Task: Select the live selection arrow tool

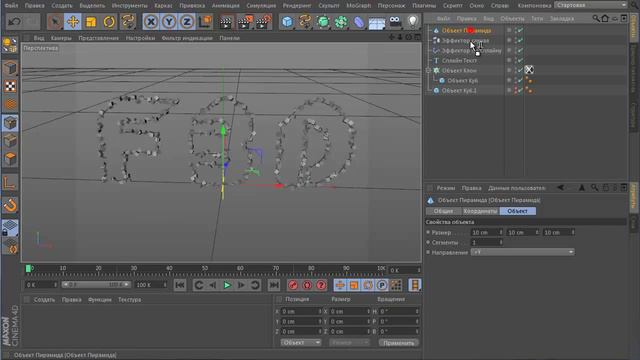Action: click(x=54, y=21)
